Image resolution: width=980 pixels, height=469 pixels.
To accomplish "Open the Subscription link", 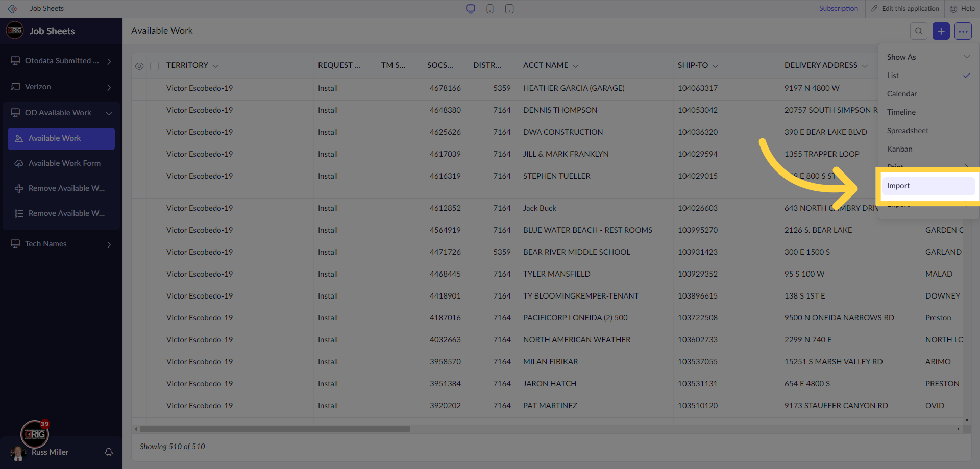I will tap(839, 9).
